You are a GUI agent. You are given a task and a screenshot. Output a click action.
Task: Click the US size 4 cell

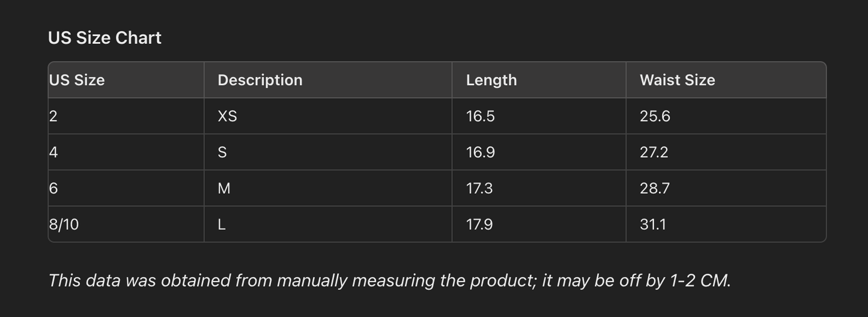pyautogui.click(x=53, y=152)
